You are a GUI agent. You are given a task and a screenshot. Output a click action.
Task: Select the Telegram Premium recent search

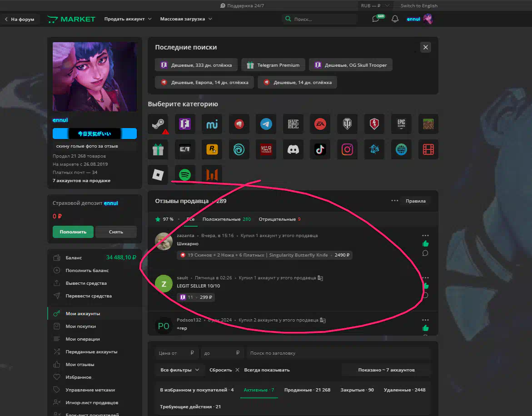click(273, 65)
